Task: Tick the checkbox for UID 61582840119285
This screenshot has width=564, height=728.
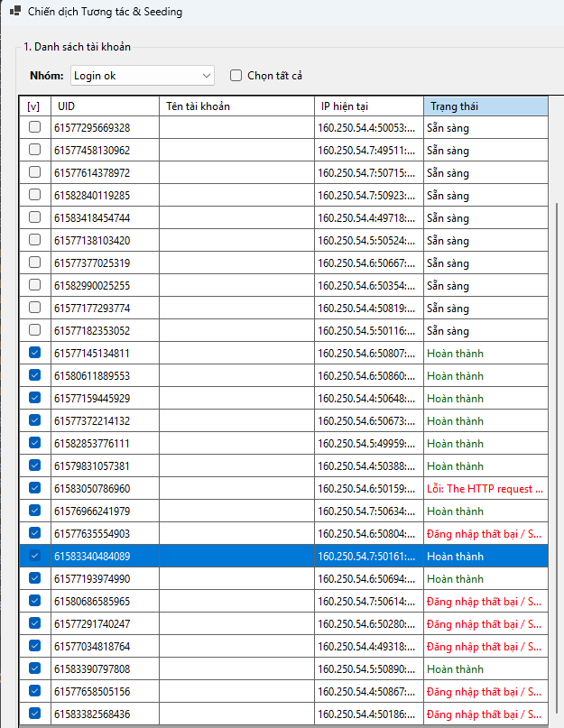Action: pyautogui.click(x=35, y=195)
